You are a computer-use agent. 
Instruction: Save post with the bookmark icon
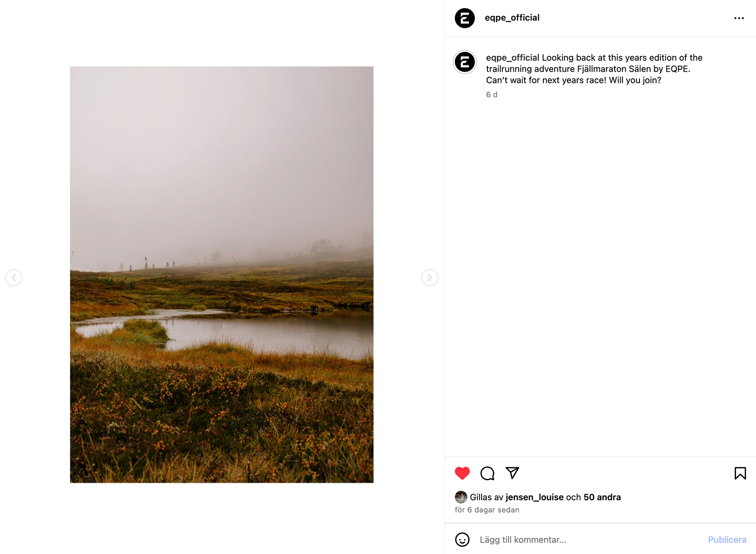[x=740, y=473]
